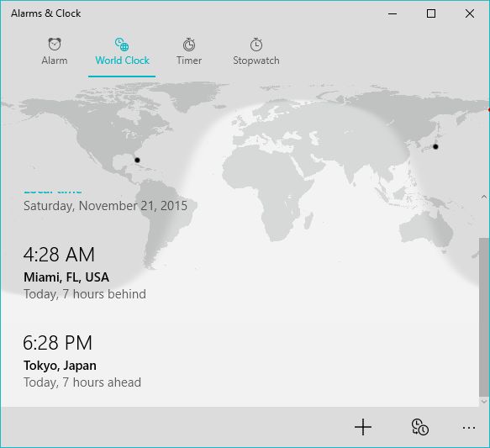The width and height of the screenshot is (490, 448).
Task: Click the 6:28 PM time display
Action: pyautogui.click(x=58, y=343)
